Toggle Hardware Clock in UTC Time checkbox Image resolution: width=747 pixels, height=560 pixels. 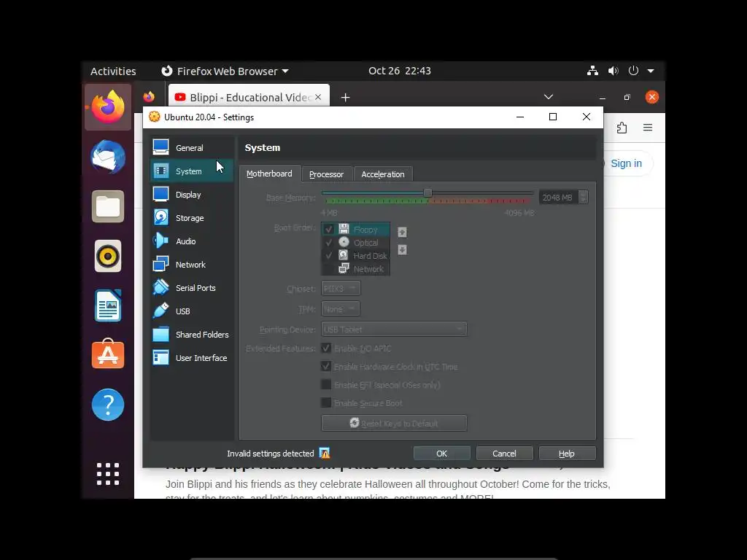coord(326,366)
